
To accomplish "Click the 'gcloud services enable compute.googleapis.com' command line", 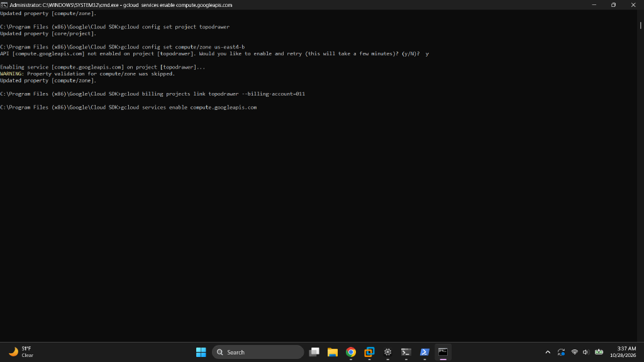I will click(128, 107).
